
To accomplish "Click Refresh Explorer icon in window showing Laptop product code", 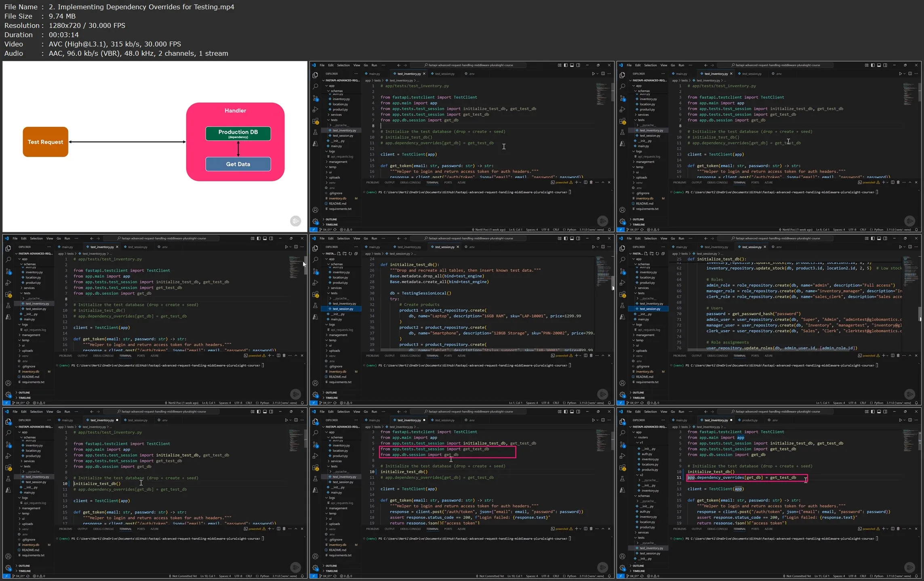I will click(x=350, y=254).
